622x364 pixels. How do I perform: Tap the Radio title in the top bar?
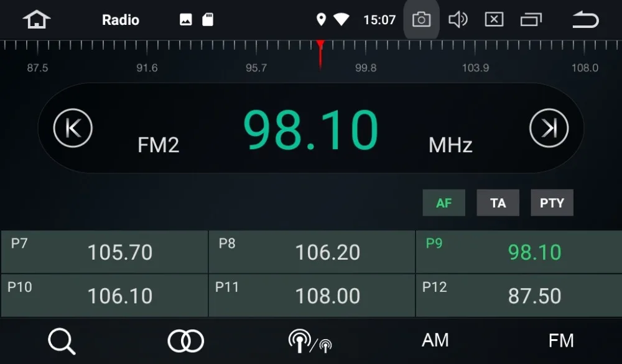coord(121,20)
